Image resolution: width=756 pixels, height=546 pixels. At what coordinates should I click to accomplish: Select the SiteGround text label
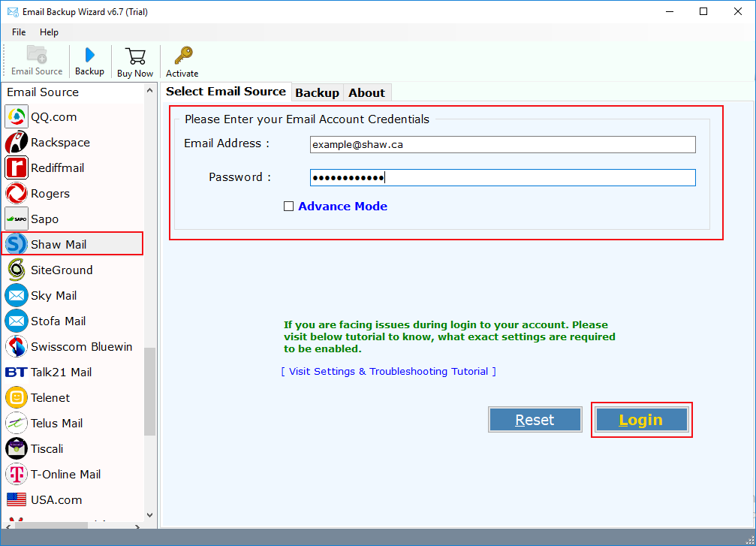tap(62, 270)
